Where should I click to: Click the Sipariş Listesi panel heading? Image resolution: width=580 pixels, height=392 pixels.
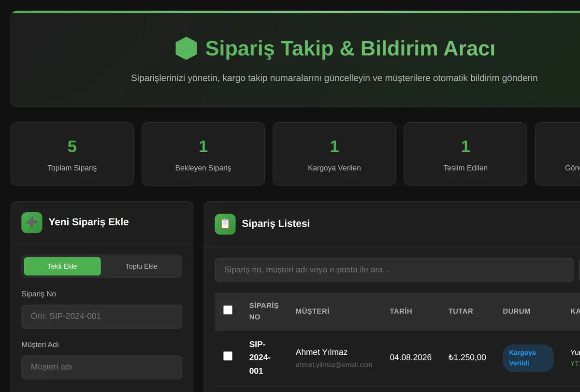[275, 224]
